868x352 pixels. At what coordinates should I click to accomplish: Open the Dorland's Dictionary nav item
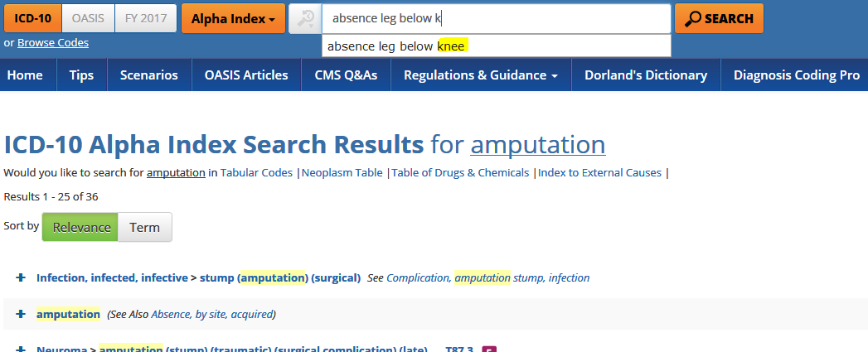(646, 75)
